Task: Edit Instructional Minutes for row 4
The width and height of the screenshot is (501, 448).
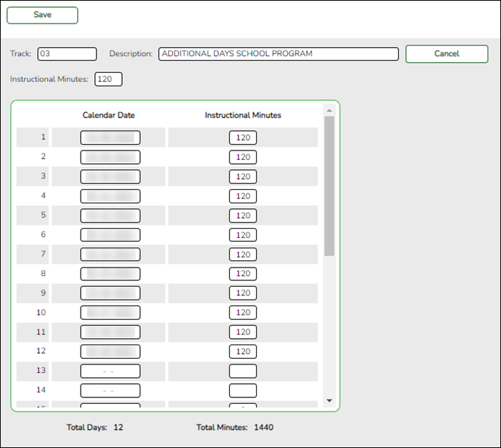Action: coord(243,196)
